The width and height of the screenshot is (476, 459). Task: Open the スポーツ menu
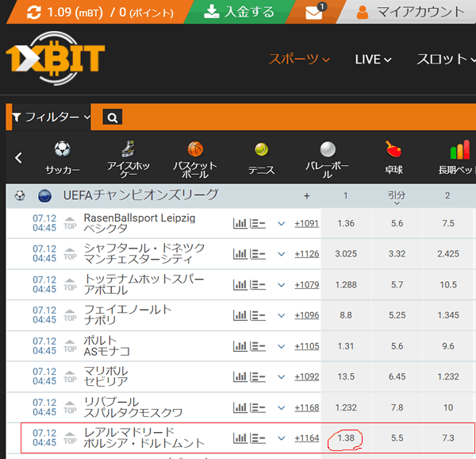(299, 60)
